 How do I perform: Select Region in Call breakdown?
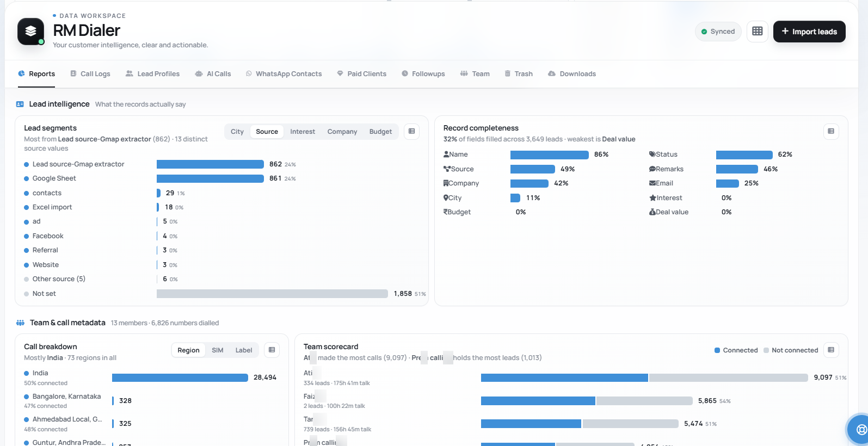pyautogui.click(x=188, y=350)
